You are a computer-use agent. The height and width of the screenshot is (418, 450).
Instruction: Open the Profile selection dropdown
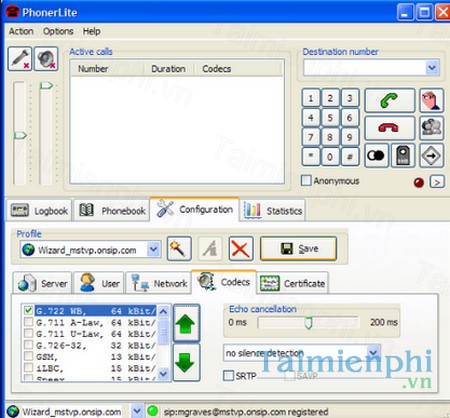pyautogui.click(x=153, y=249)
